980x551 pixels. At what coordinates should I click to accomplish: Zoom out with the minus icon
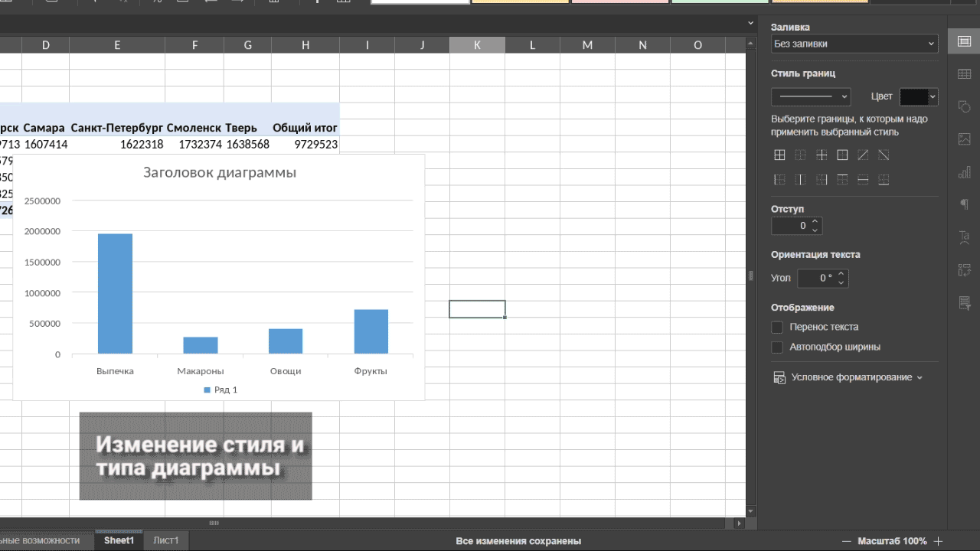pos(847,541)
